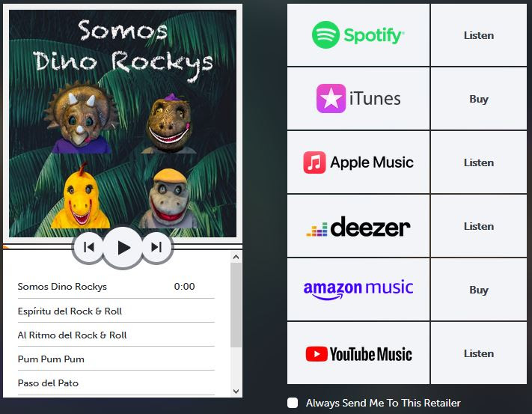Play the current track

[123, 247]
